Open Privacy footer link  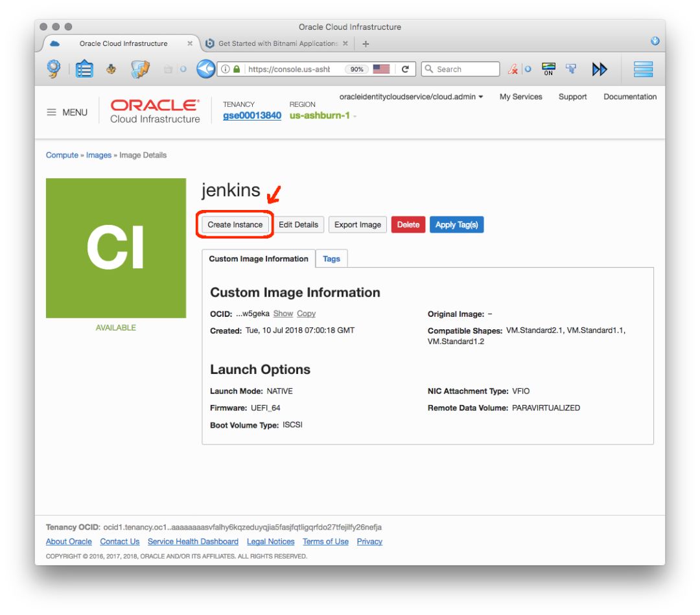point(369,541)
